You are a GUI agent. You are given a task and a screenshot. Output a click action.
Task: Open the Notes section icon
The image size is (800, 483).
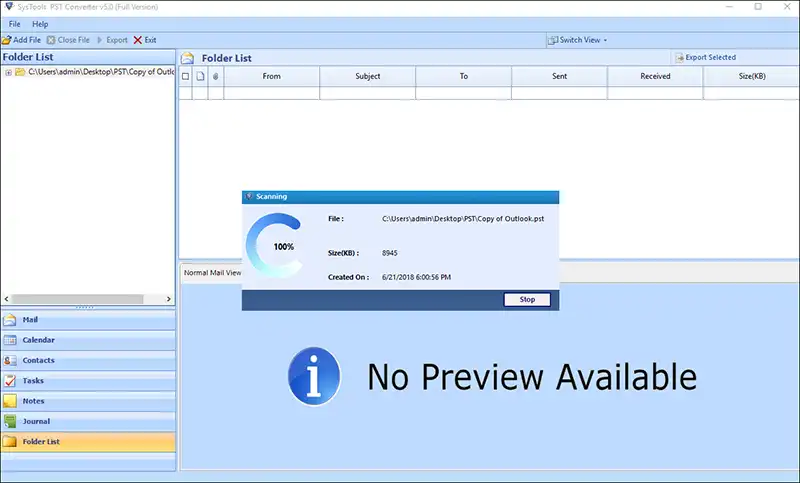click(10, 401)
